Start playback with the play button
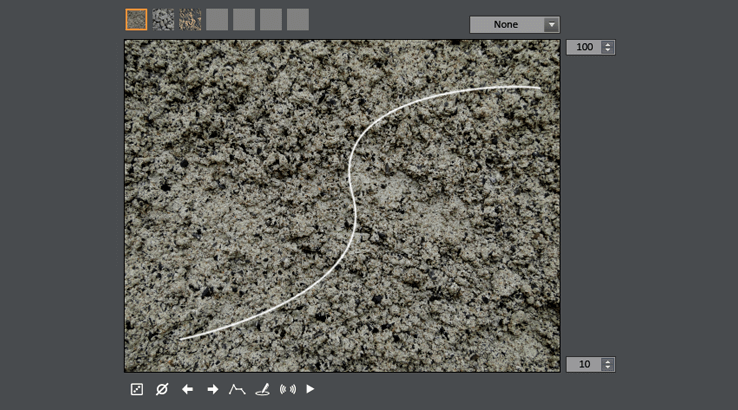This screenshot has width=738, height=410. tap(310, 389)
